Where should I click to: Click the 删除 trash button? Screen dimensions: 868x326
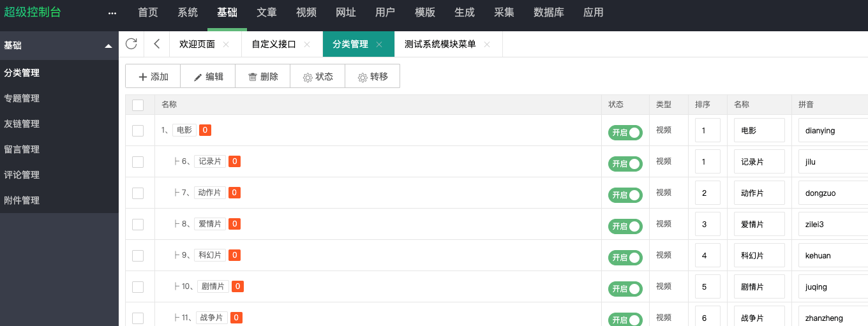[263, 77]
